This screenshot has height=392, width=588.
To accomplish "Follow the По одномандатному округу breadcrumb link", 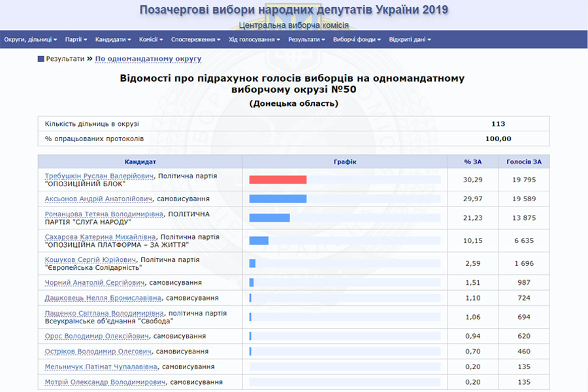I will pyautogui.click(x=148, y=59).
